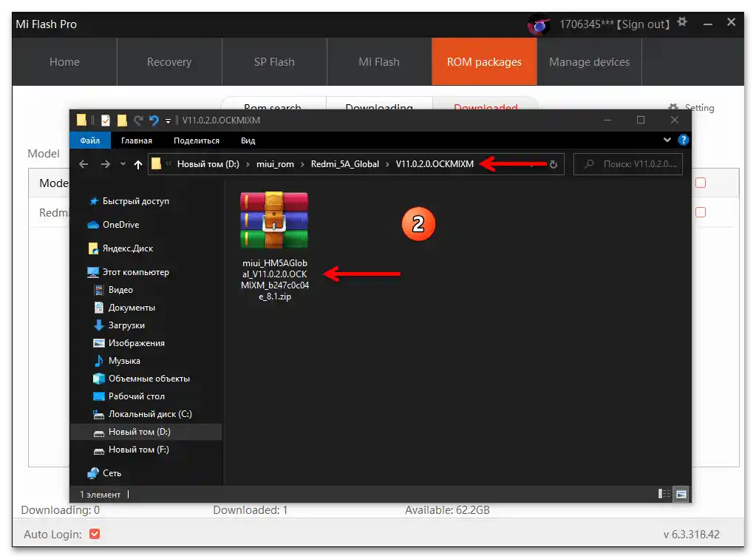Image resolution: width=756 pixels, height=559 pixels.
Task: Open the quick access toolbar customize dropdown
Action: click(168, 121)
